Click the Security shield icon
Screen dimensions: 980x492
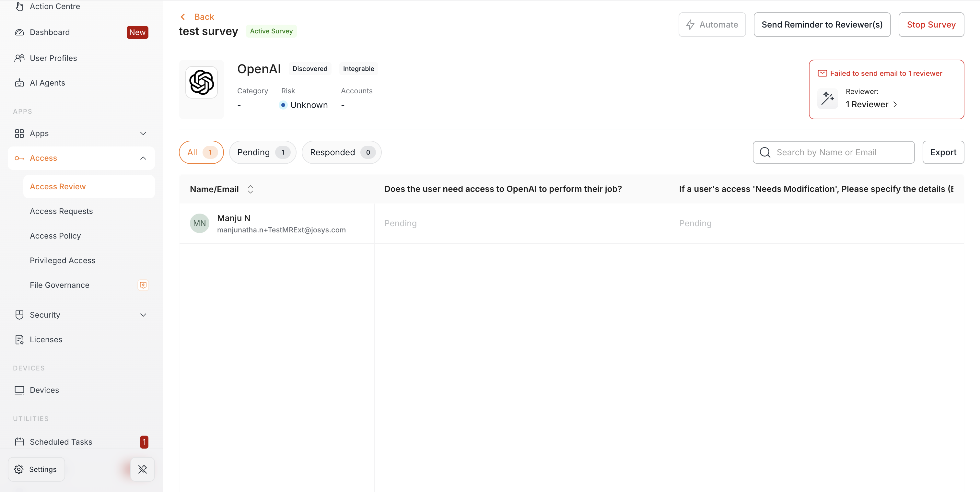pos(19,315)
